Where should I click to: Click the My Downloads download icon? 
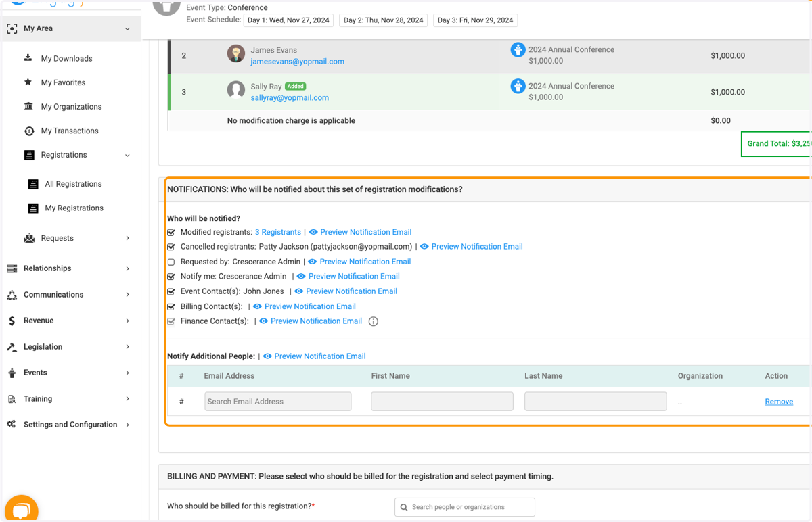click(x=28, y=58)
